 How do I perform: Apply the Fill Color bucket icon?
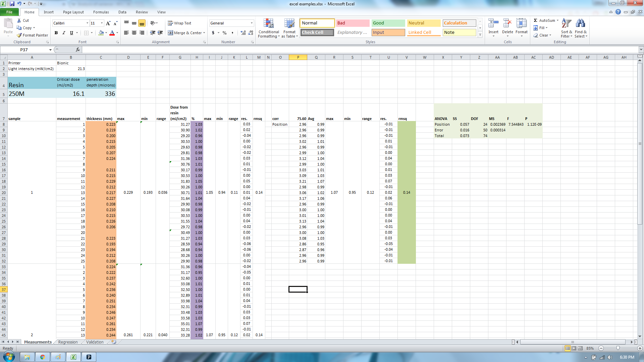101,33
